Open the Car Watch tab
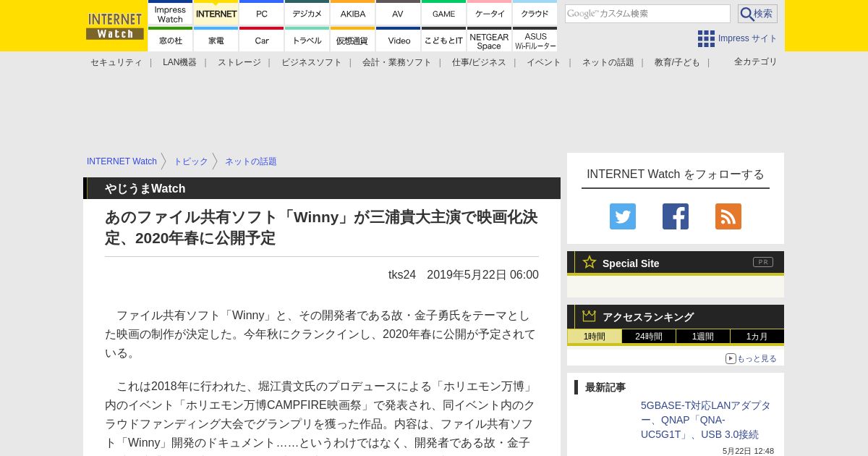The image size is (868, 456). pyautogui.click(x=261, y=40)
